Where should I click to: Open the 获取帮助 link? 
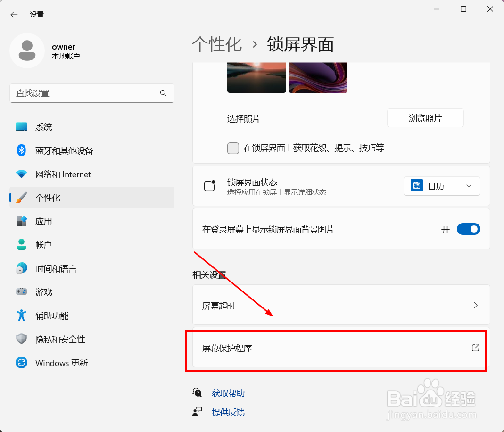228,392
